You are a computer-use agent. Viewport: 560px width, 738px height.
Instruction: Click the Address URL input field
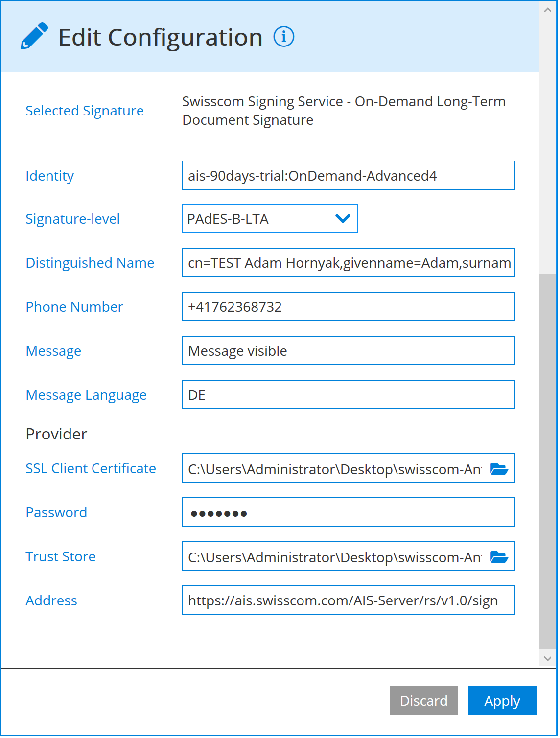click(349, 600)
